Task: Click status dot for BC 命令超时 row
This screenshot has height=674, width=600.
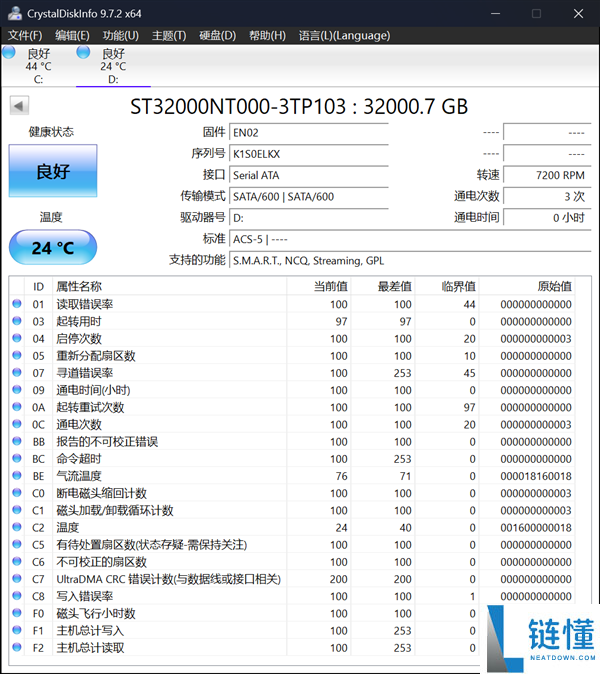Action: tap(17, 458)
